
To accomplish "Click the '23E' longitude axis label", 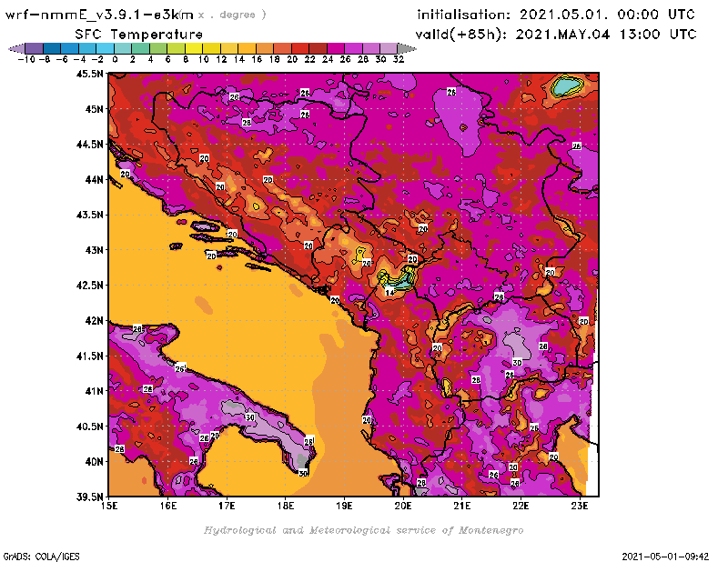I will 580,506.
